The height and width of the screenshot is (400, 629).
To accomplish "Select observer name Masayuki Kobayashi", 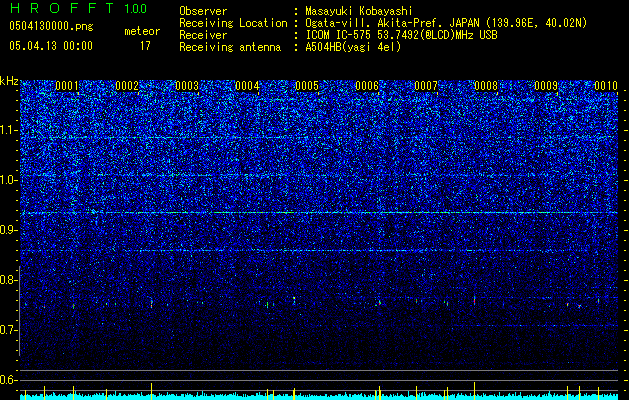I will (358, 11).
